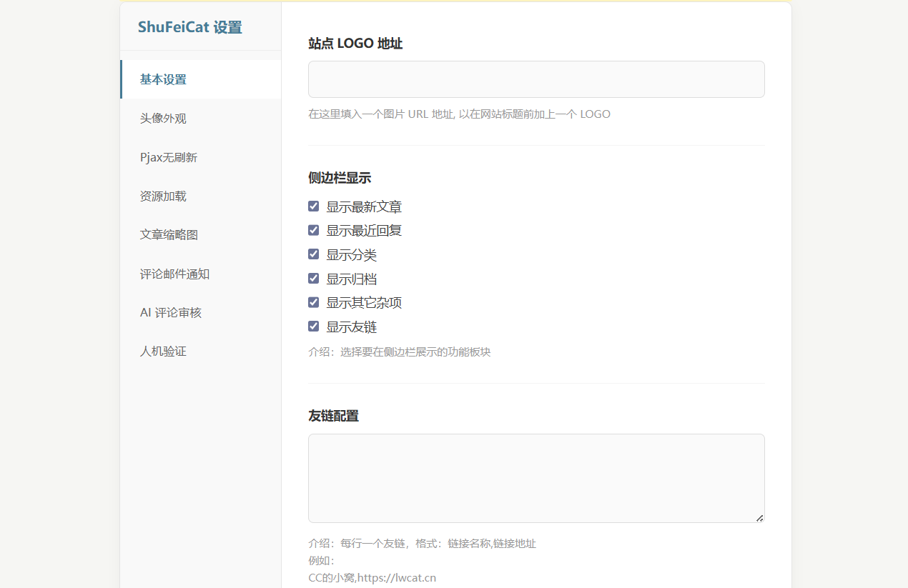Open 人机验证 settings
Viewport: 908px width, 588px height.
pyautogui.click(x=201, y=352)
